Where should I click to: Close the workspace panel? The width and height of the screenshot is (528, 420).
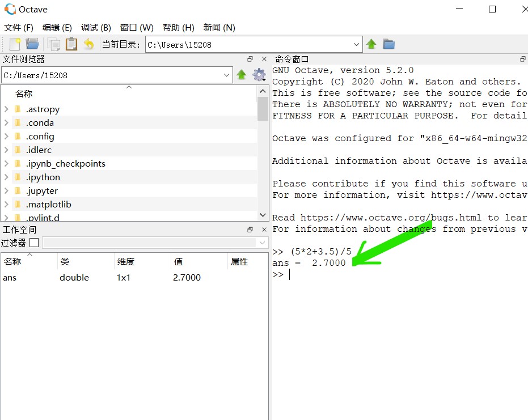coord(264,230)
